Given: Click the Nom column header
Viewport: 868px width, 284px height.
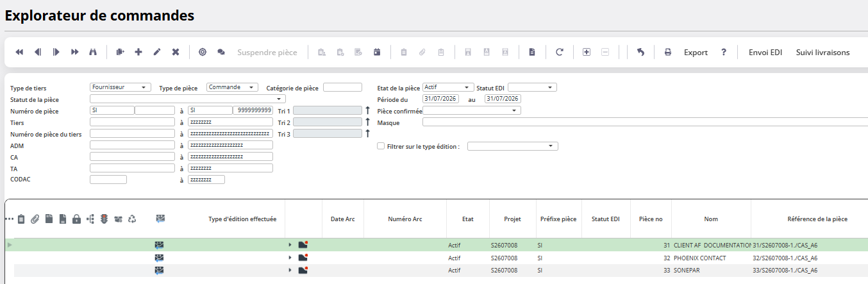Looking at the screenshot, I should [x=711, y=219].
